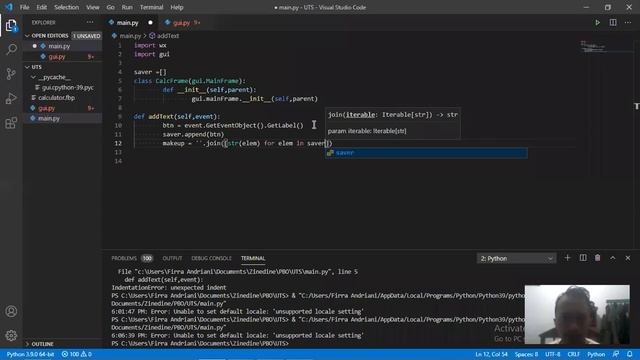
Task: Select Python interpreter 3.9.0 64-bit
Action: click(x=30, y=354)
